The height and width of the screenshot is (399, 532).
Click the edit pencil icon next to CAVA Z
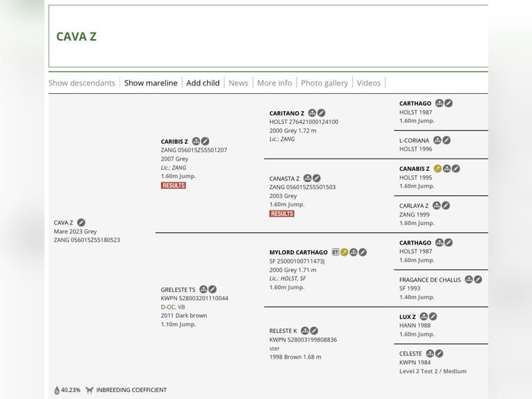(81, 222)
